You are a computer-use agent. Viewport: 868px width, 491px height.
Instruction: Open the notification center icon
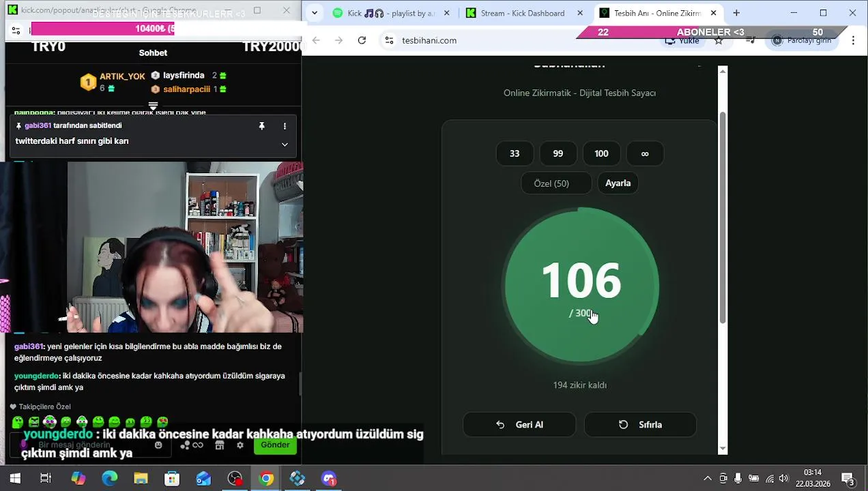(x=848, y=479)
